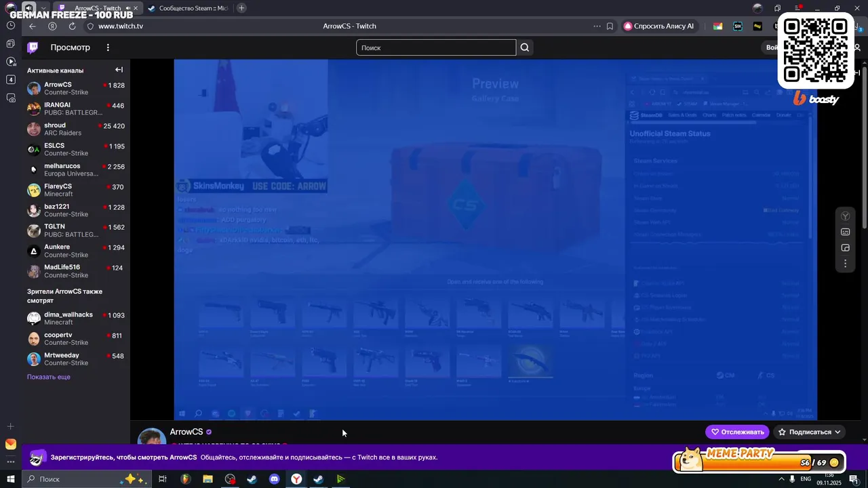Image resolution: width=868 pixels, height=488 pixels.
Task: Select Aunkere channel avatar
Action: click(x=34, y=251)
